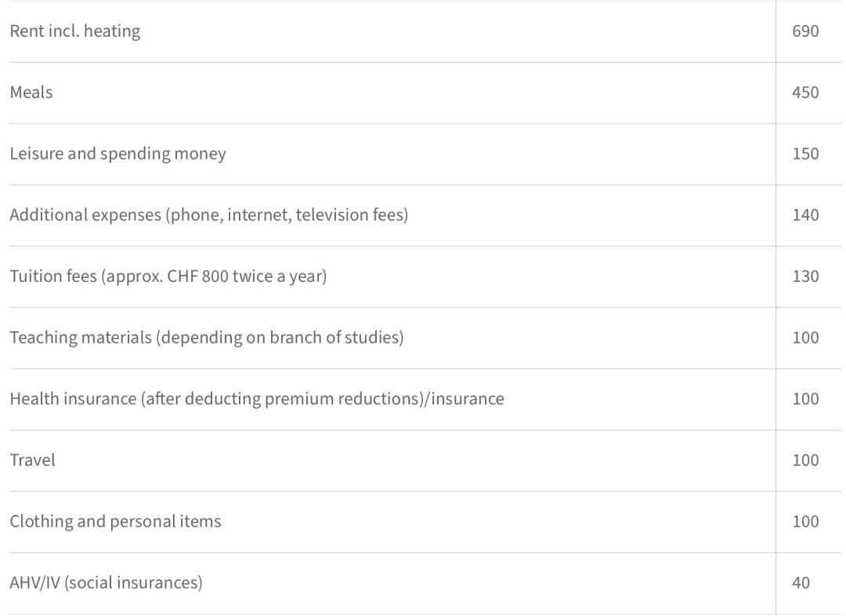The image size is (846, 616).
Task: Select the 100 health insurance amount
Action: (805, 399)
